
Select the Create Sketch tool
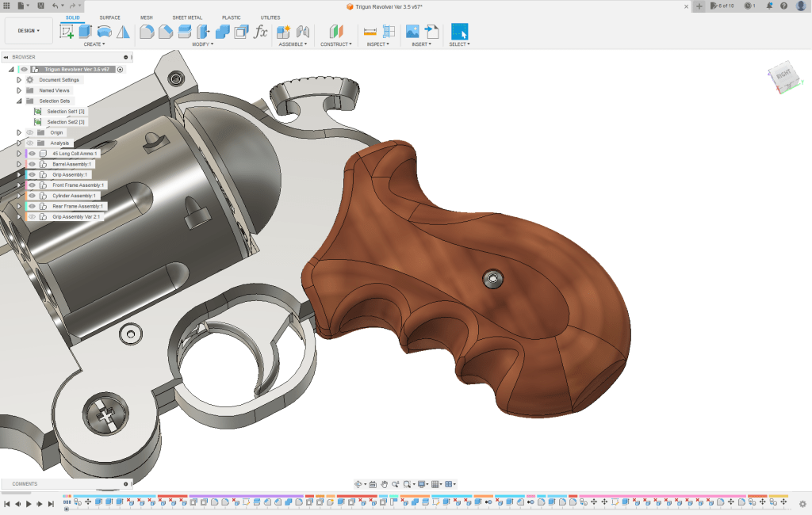click(x=67, y=32)
